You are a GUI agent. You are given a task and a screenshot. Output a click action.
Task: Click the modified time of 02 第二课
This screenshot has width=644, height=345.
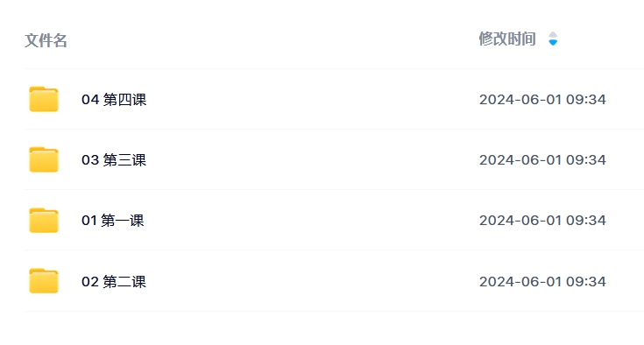click(542, 281)
